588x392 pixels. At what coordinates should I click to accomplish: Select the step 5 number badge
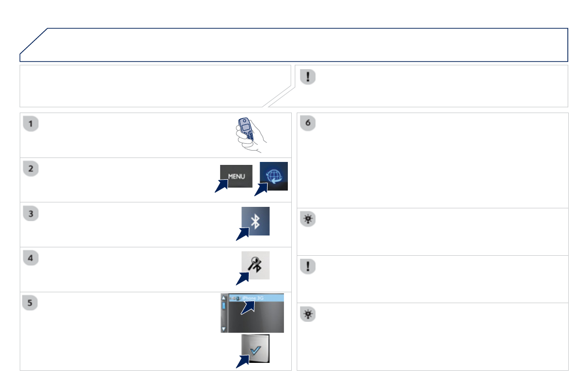click(31, 303)
